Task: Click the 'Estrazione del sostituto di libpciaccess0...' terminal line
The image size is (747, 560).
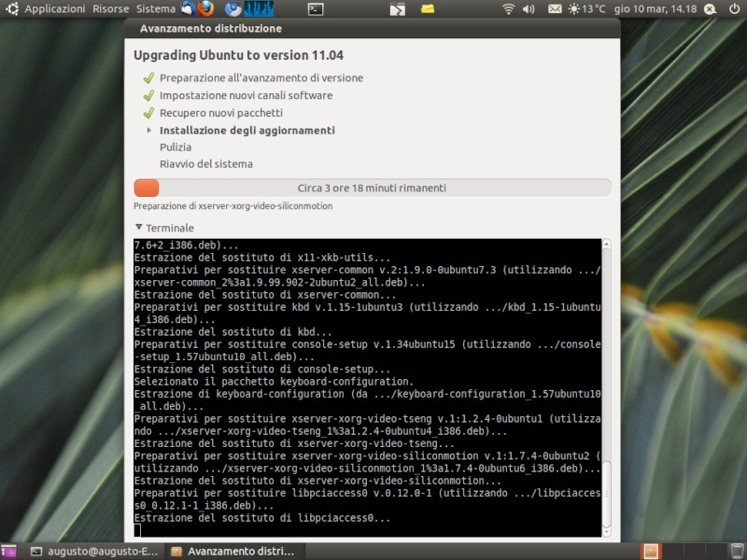Action: coord(262,518)
